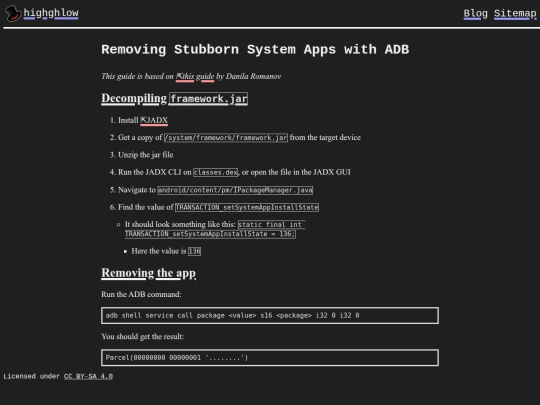This screenshot has width=540, height=405.
Task: Jump to Decompiling framework.jar heading anchor
Action: pos(174,98)
